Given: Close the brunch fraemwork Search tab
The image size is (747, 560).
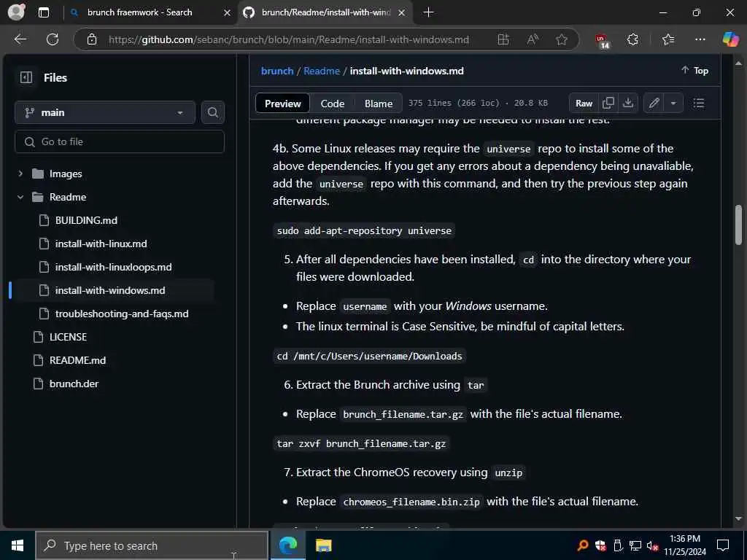Looking at the screenshot, I should tap(228, 12).
